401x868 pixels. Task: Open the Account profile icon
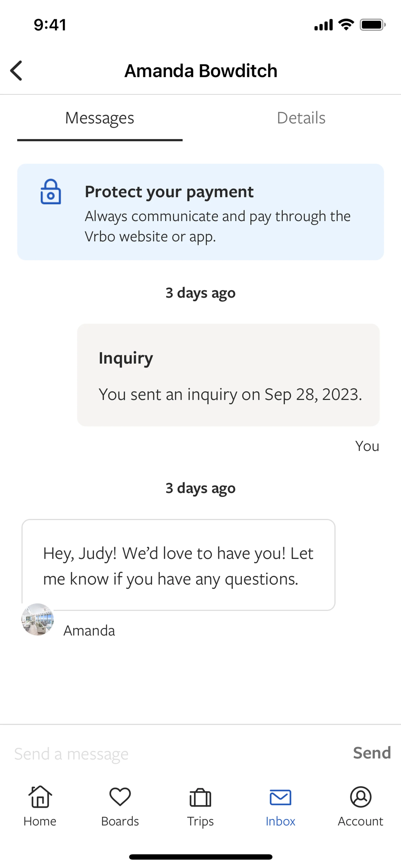(x=360, y=797)
